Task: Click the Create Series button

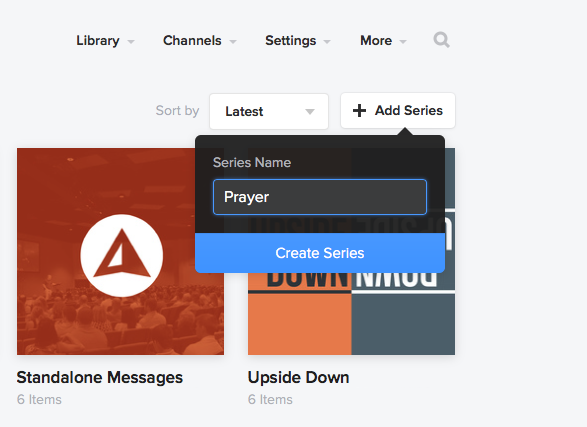Action: (320, 253)
